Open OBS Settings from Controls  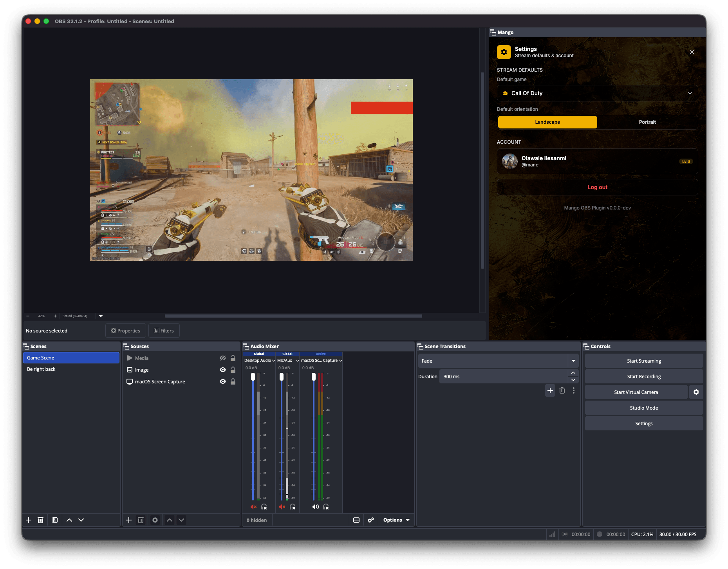644,423
